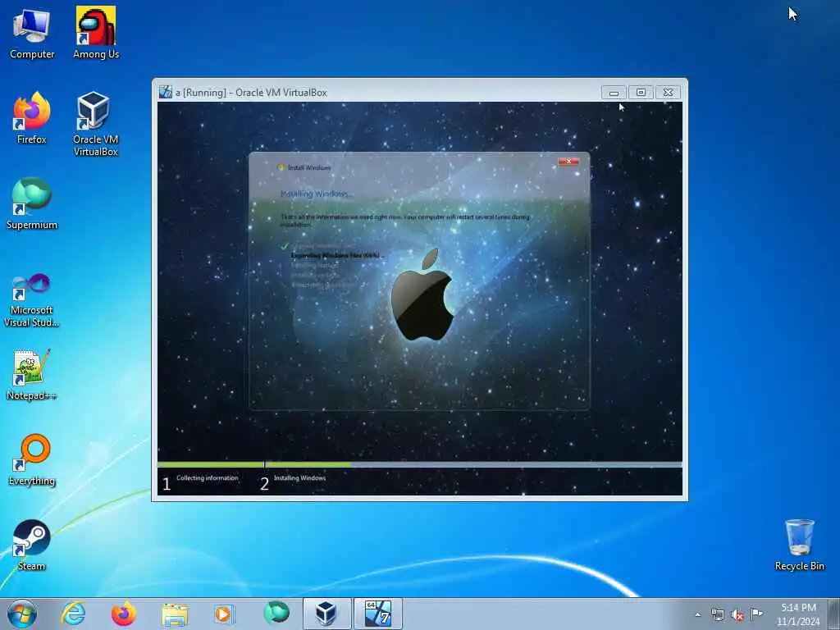Image resolution: width=840 pixels, height=630 pixels.
Task: Show hidden tray icons arrow
Action: pyautogui.click(x=697, y=614)
